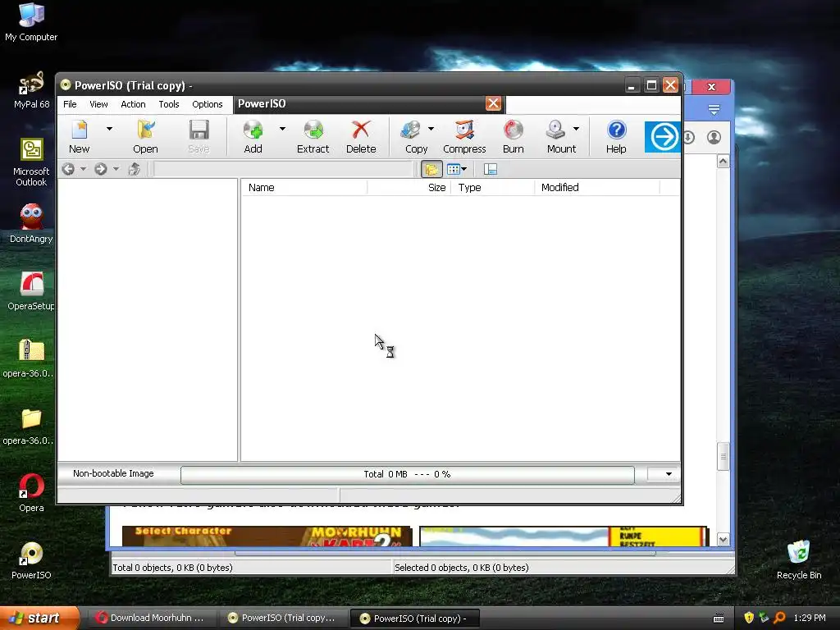Select the Opera desktop shortcut
This screenshot has width=840, height=630.
click(x=31, y=493)
